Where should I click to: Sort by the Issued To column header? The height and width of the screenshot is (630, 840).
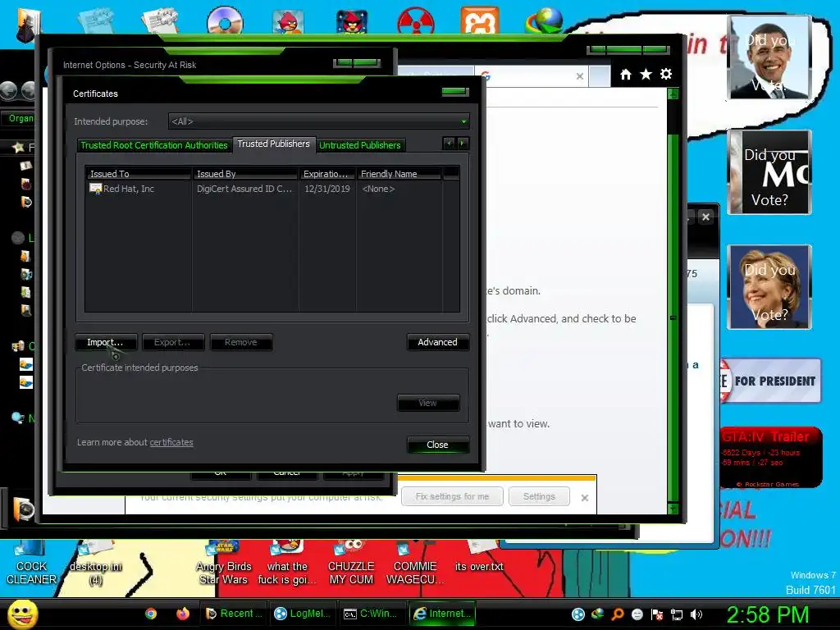click(x=138, y=174)
